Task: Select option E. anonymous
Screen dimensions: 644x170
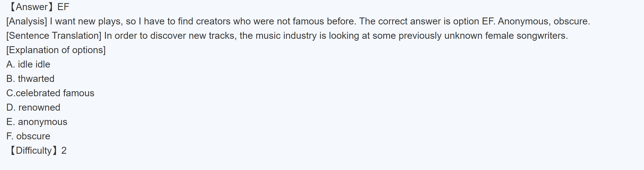Action: [x=37, y=122]
